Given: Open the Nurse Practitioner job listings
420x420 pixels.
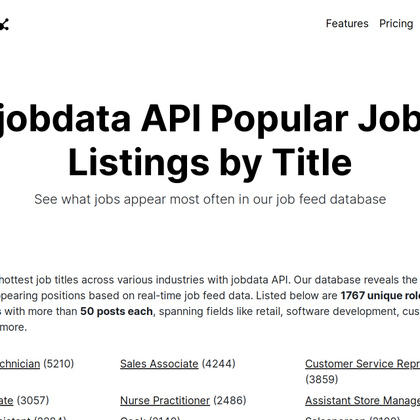Looking at the screenshot, I should [165, 400].
